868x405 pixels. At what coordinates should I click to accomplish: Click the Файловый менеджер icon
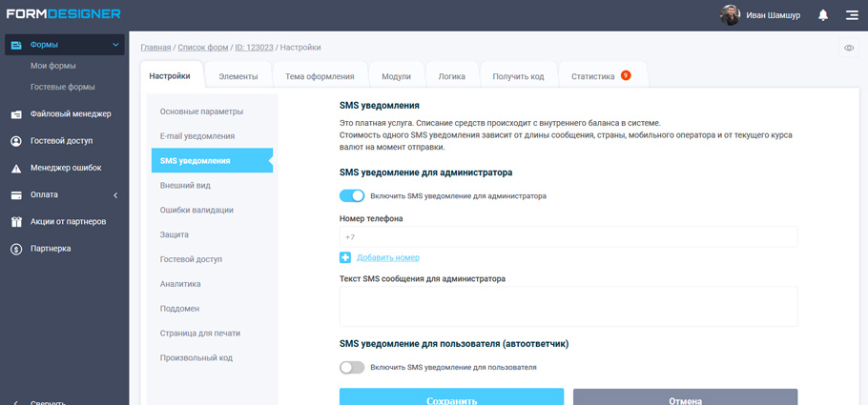pyautogui.click(x=16, y=114)
